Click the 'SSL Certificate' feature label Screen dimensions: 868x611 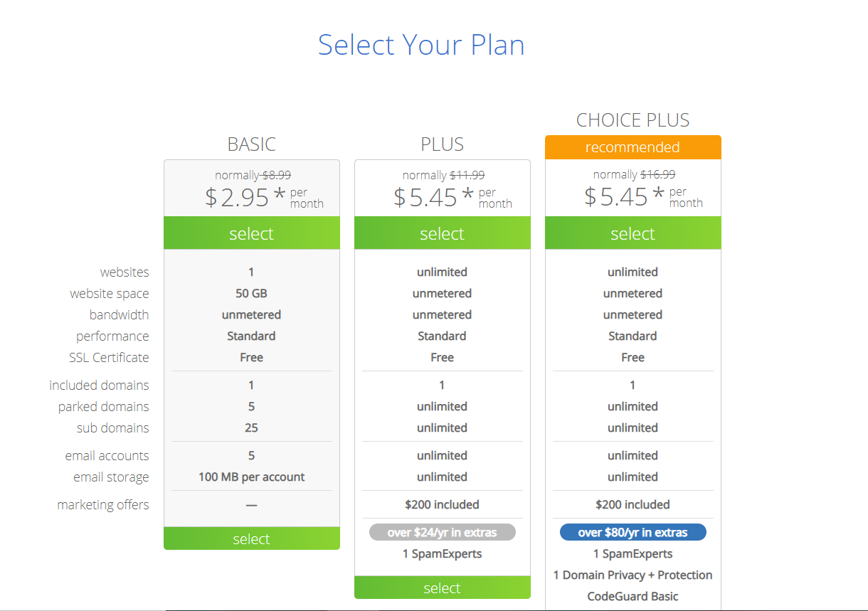110,357
